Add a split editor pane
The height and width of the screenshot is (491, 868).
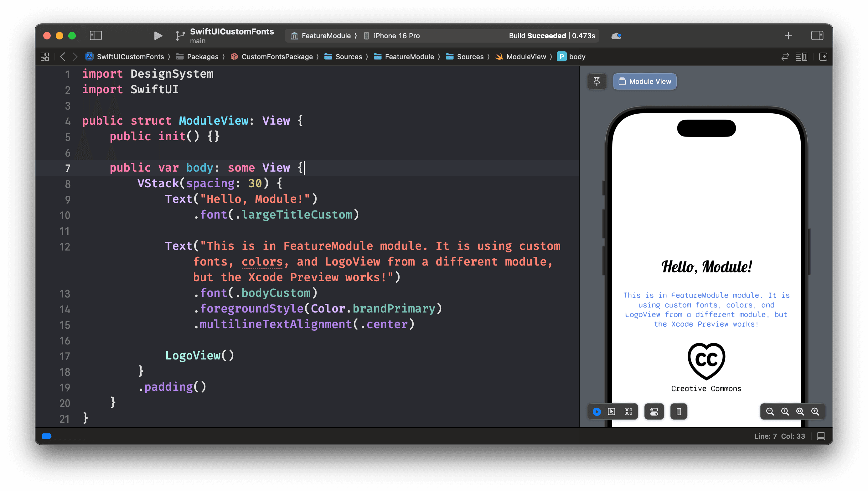[823, 56]
